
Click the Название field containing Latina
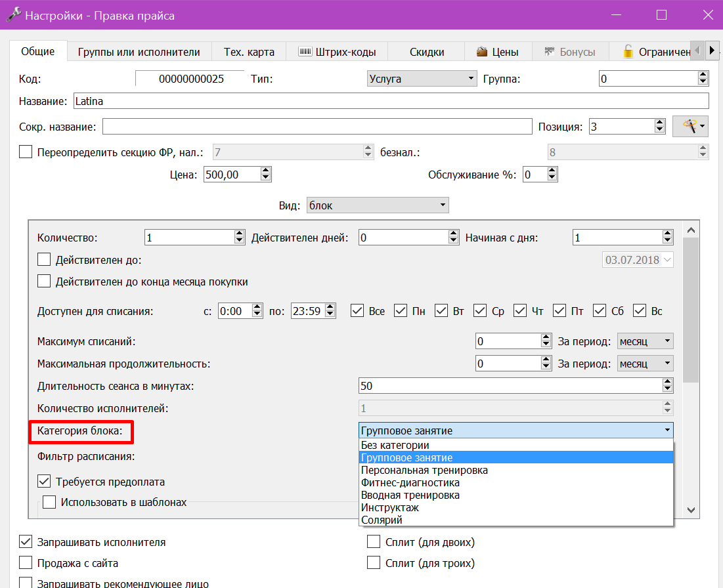pyautogui.click(x=391, y=101)
